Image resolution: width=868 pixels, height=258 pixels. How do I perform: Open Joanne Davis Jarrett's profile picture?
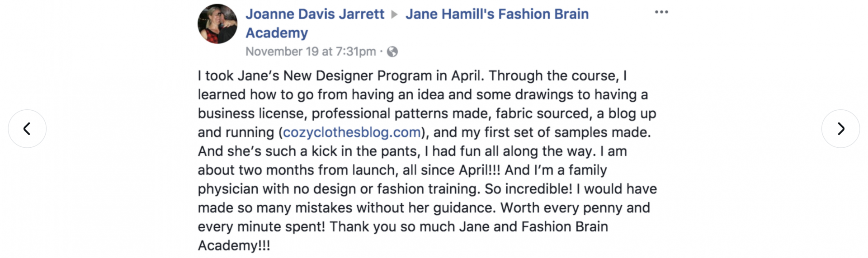(x=217, y=24)
